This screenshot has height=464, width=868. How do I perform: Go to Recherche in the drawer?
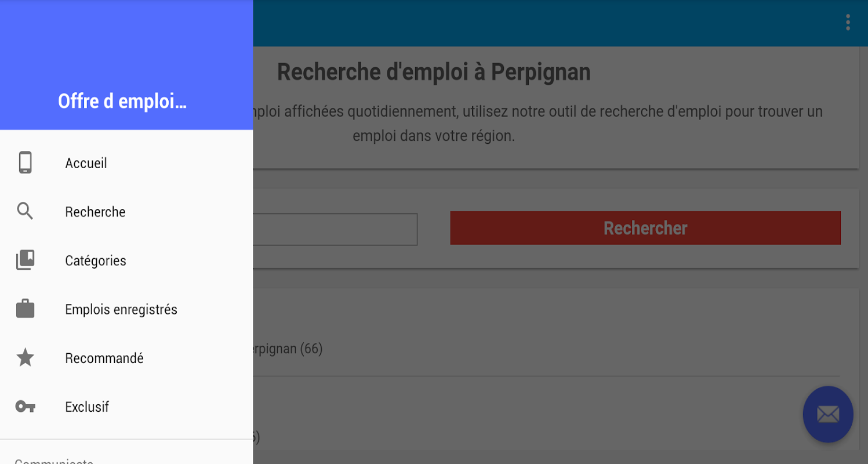tap(126, 212)
